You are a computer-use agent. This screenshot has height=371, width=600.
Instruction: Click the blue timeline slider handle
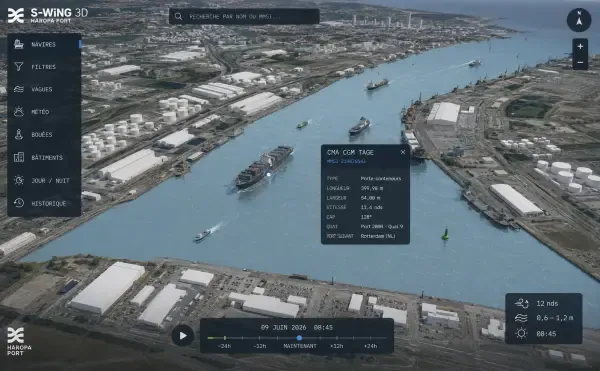299,338
